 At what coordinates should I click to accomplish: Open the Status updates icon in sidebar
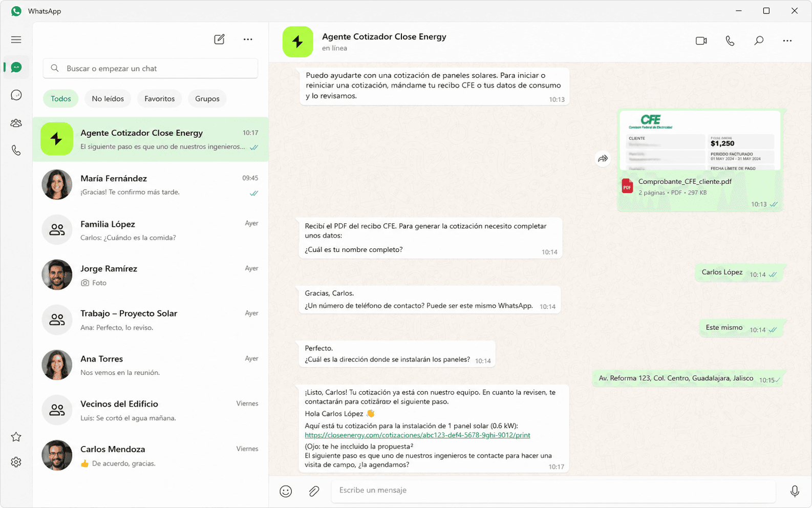[16, 95]
